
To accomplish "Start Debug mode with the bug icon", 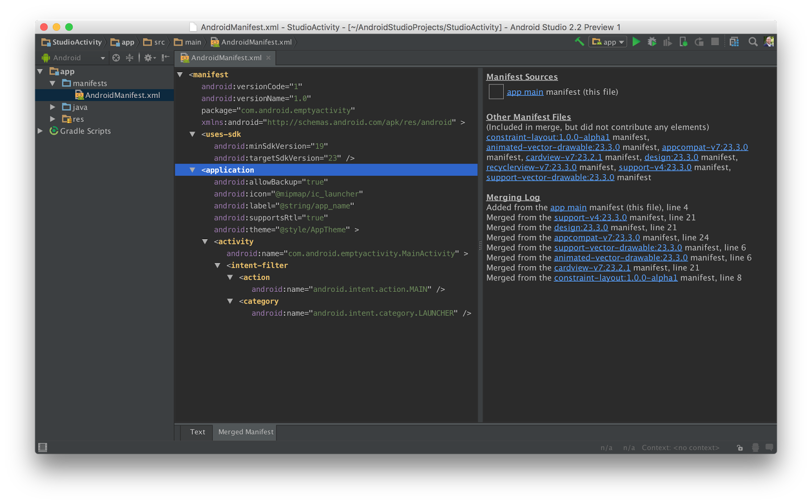I will 652,42.
